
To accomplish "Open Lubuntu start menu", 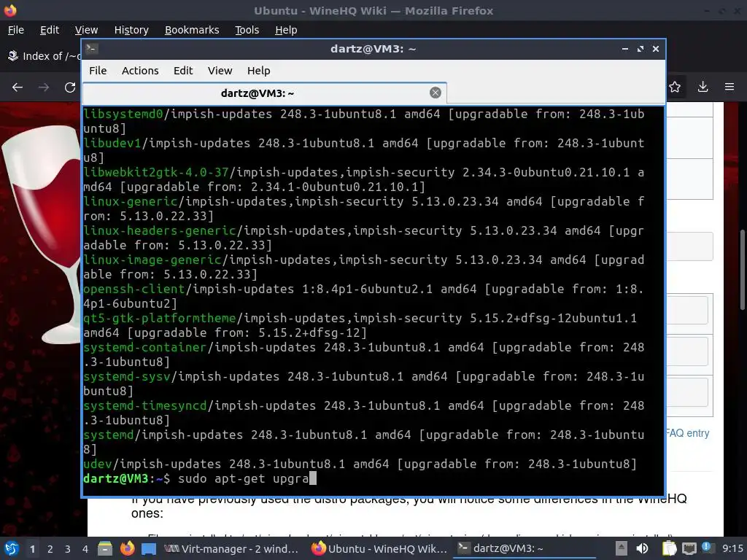I will pyautogui.click(x=12, y=548).
